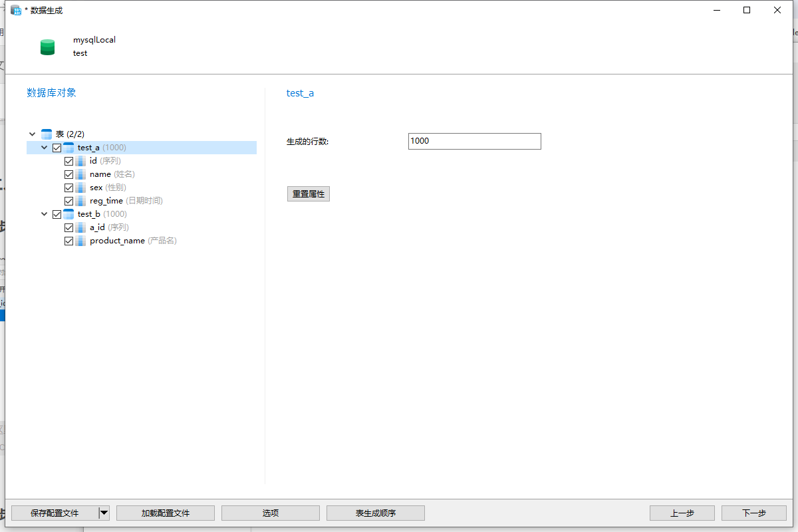Click the 数据库对象 heading text
Viewport: 798px width, 532px height.
tap(51, 92)
